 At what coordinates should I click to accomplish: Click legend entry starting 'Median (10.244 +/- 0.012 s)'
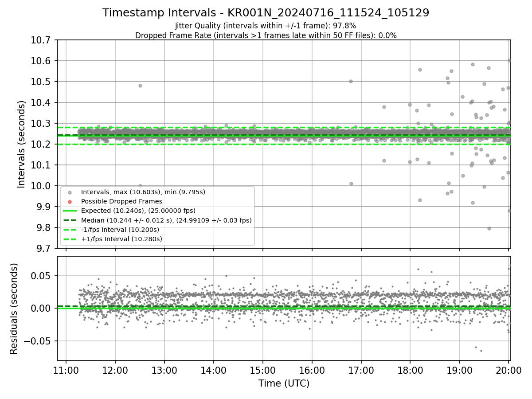(x=166, y=220)
